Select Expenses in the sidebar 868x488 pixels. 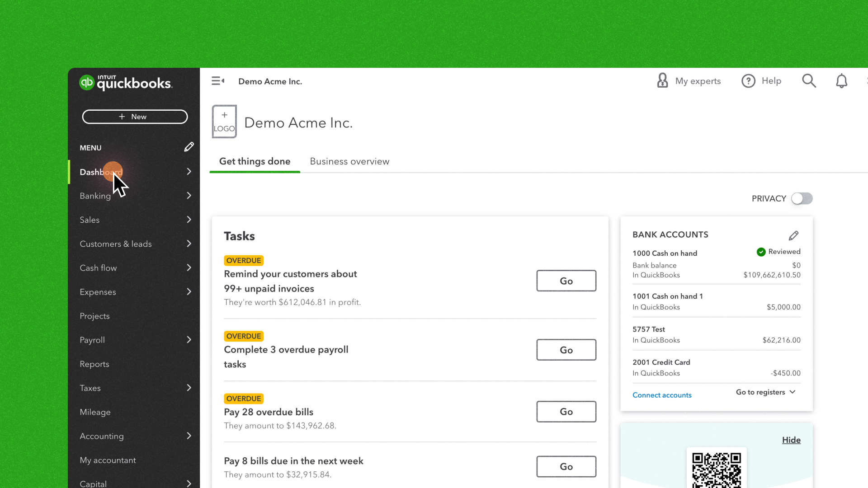pos(98,292)
